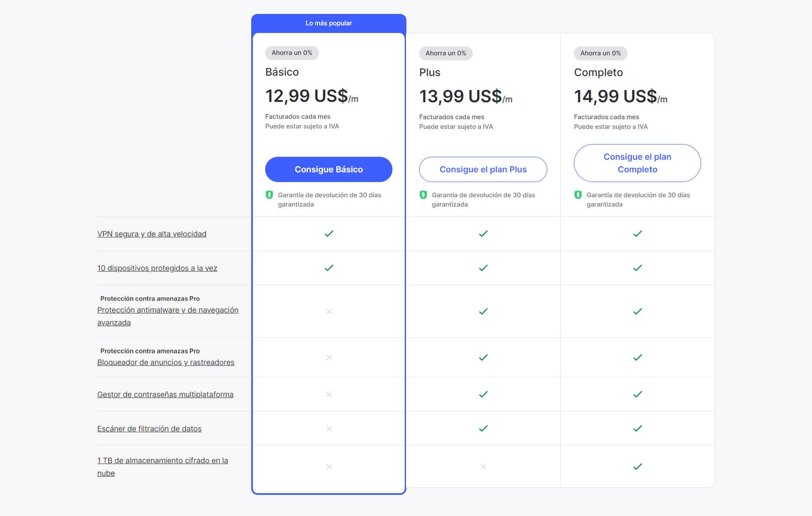Click Plus checkmark for Bloqueador de anuncios row
Image resolution: width=812 pixels, height=516 pixels.
pyautogui.click(x=483, y=358)
